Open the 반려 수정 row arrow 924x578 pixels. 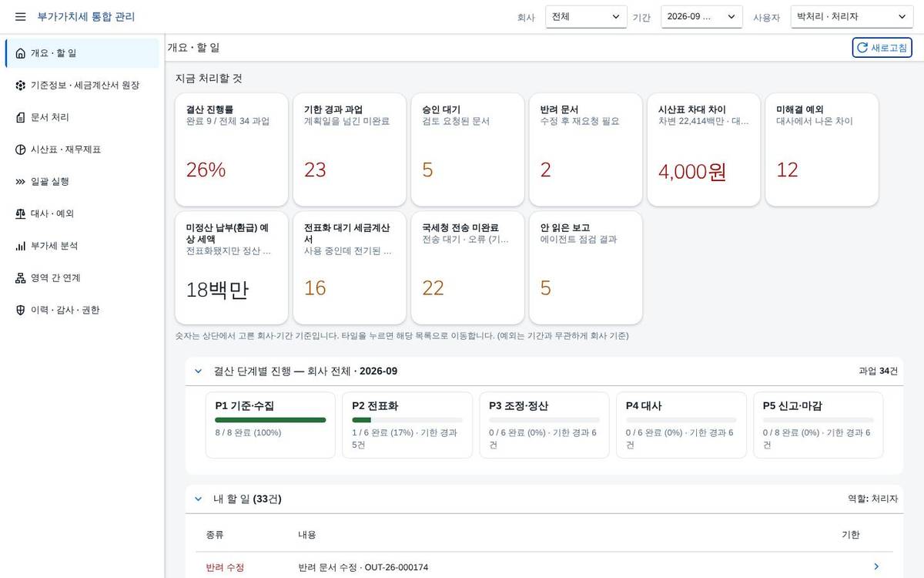pos(876,567)
